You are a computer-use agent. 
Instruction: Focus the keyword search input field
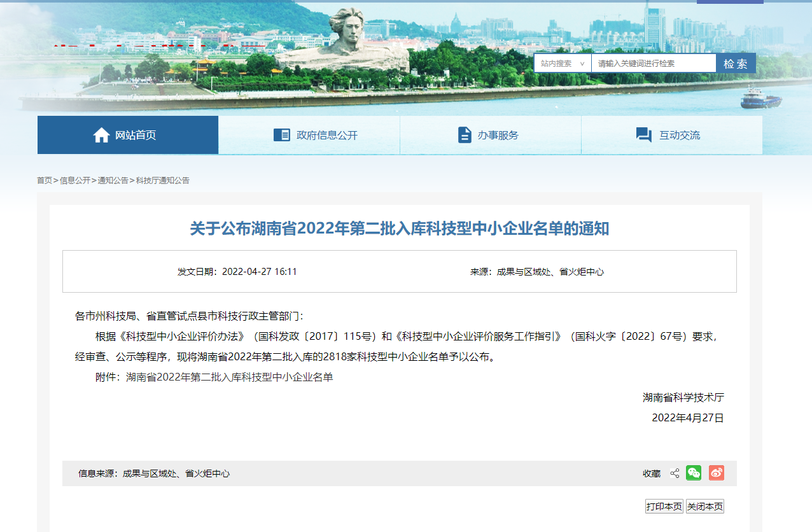tap(653, 64)
